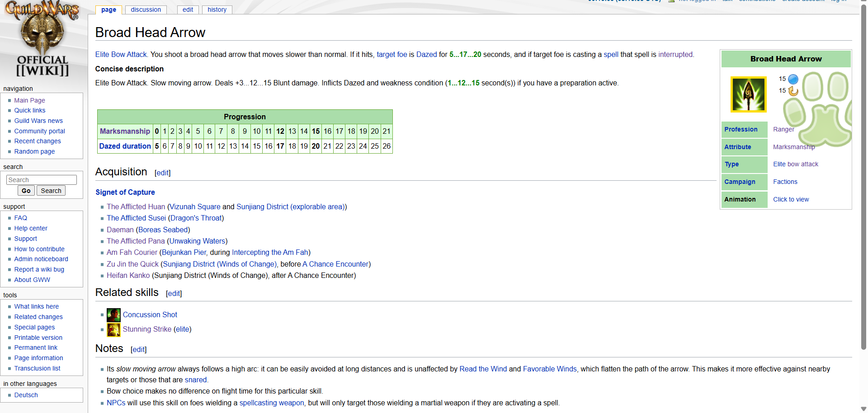Screen dimensions: 868x413
Task: Open Zu Jin the Quick link
Action: [x=132, y=264]
